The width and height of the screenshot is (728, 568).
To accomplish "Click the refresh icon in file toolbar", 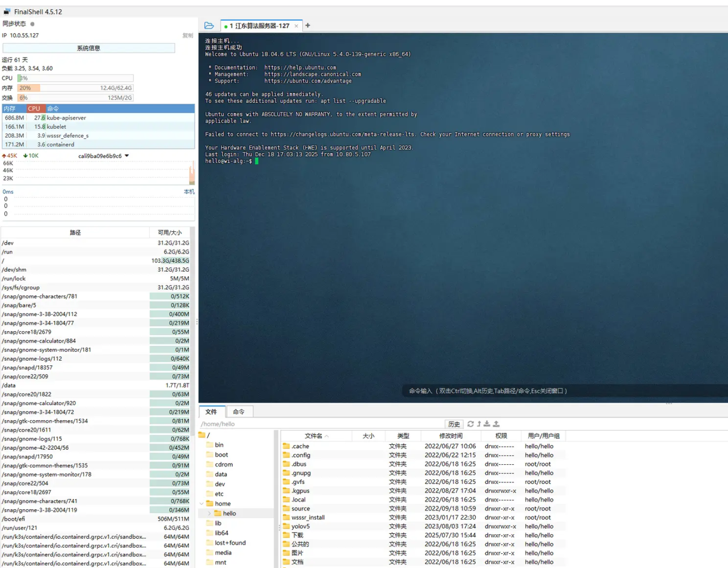I will pos(470,424).
